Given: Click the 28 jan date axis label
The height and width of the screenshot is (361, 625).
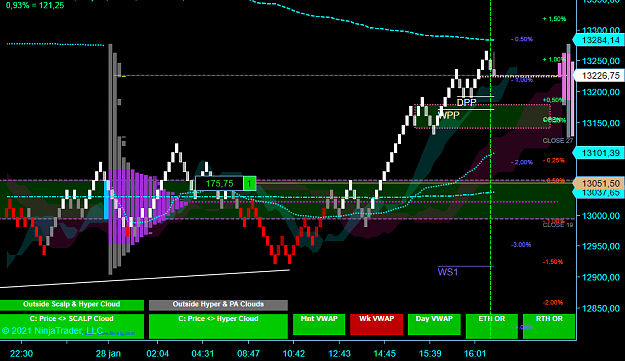Looking at the screenshot, I should 108,354.
